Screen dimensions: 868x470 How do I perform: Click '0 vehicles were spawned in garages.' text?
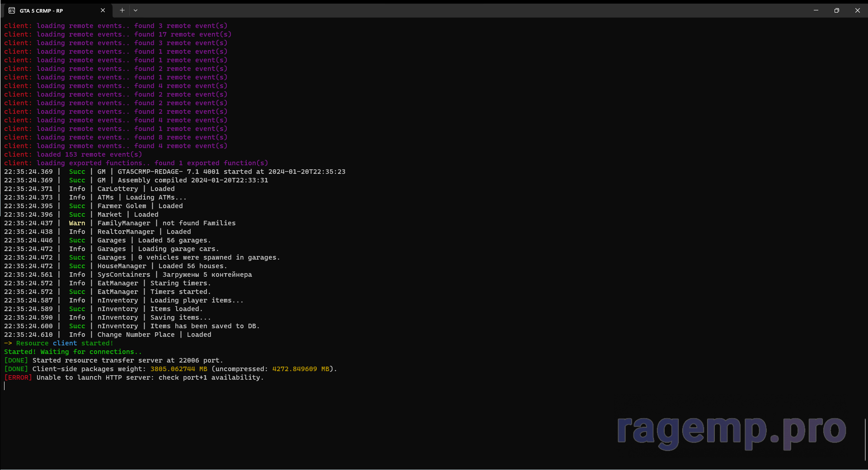tap(209, 257)
